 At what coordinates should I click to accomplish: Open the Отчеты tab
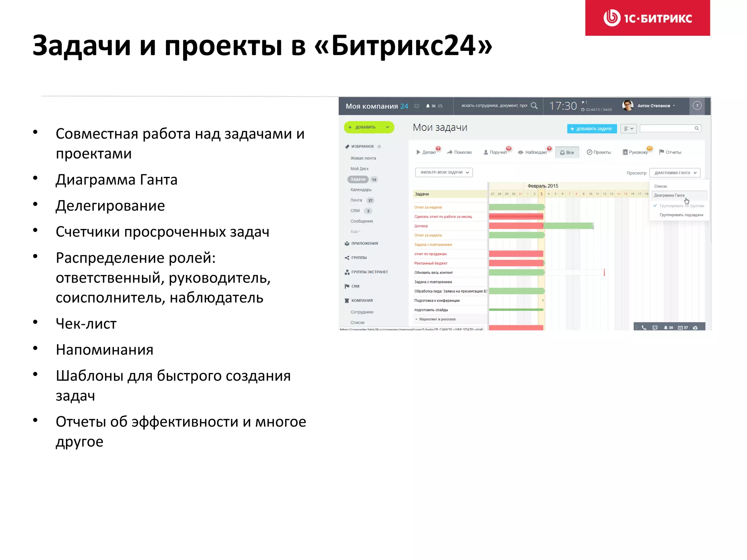[x=670, y=152]
